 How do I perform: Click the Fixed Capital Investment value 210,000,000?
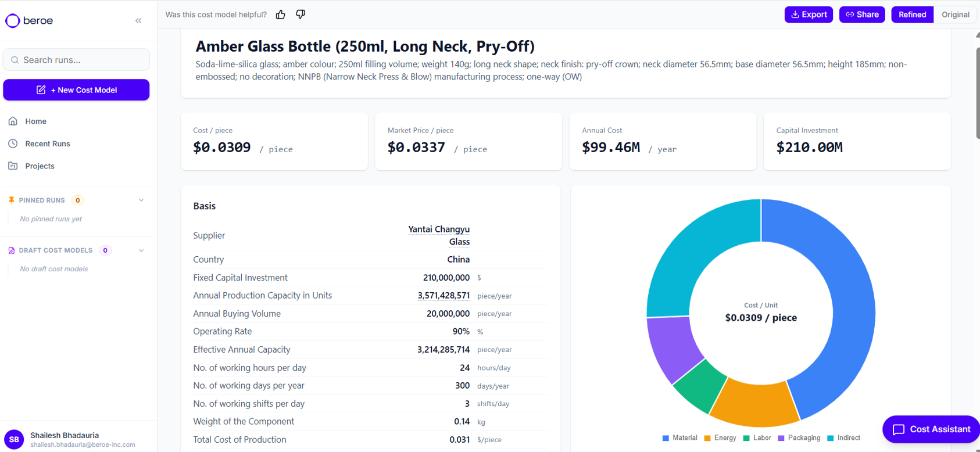click(446, 278)
